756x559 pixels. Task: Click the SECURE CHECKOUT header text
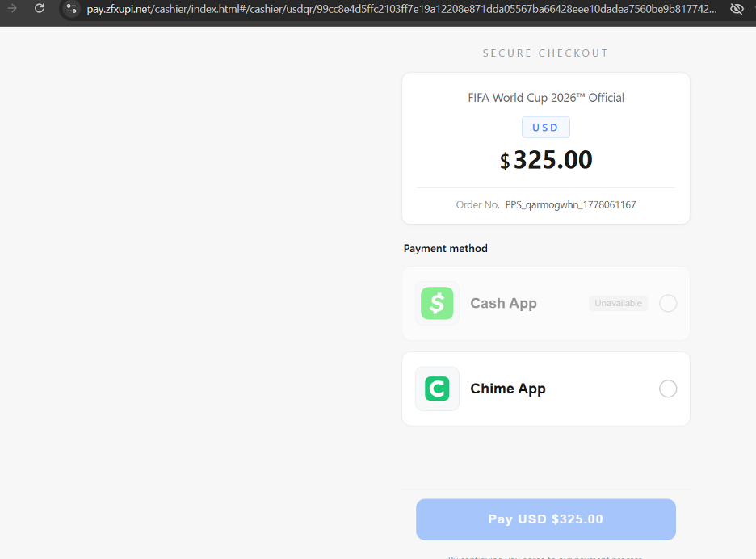pos(546,53)
